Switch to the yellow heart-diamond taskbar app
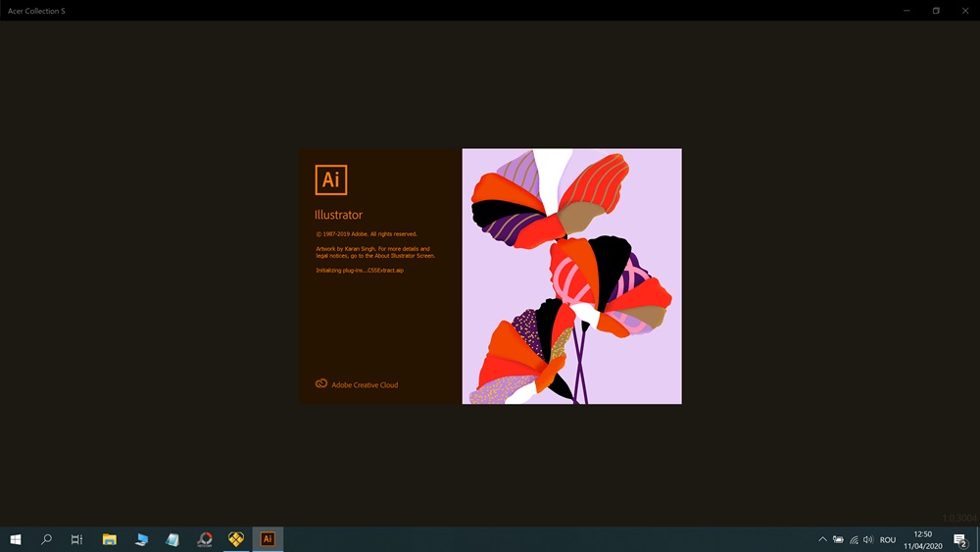Screen dimensions: 980x552 pyautogui.click(x=235, y=539)
